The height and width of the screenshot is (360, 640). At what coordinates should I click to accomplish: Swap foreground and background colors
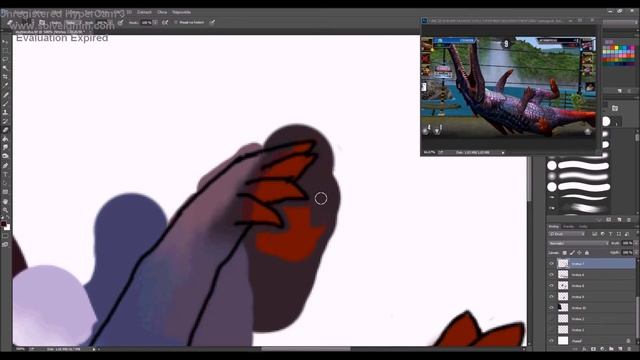point(8,218)
